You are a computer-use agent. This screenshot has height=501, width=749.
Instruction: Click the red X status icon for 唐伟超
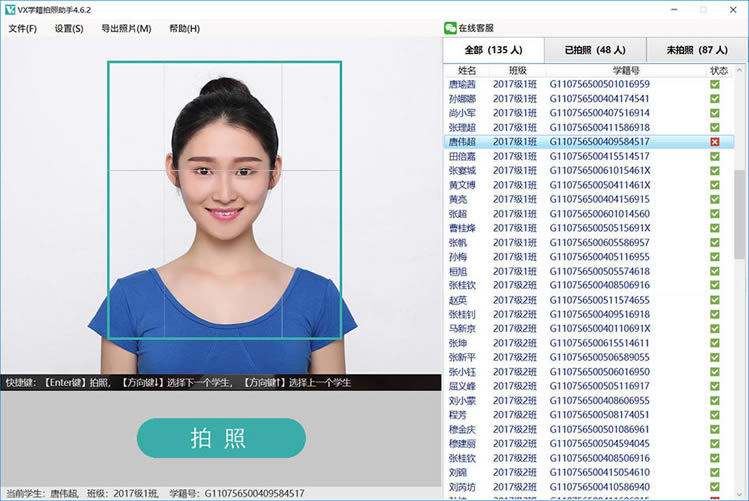pyautogui.click(x=714, y=142)
